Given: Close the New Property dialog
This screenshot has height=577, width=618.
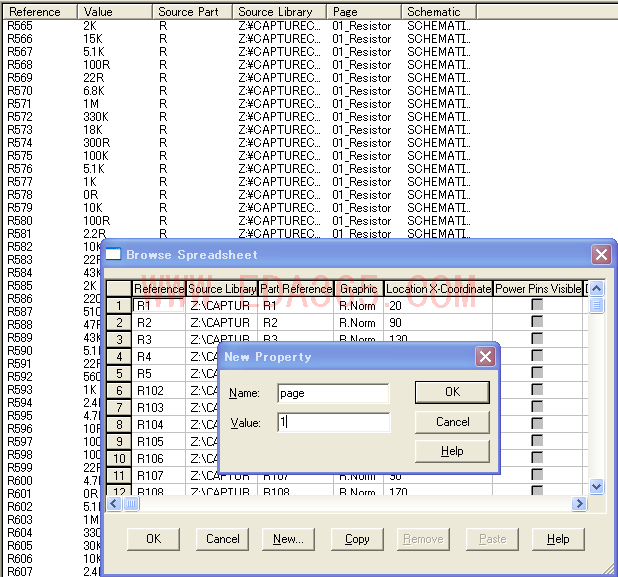Looking at the screenshot, I should (x=485, y=357).
